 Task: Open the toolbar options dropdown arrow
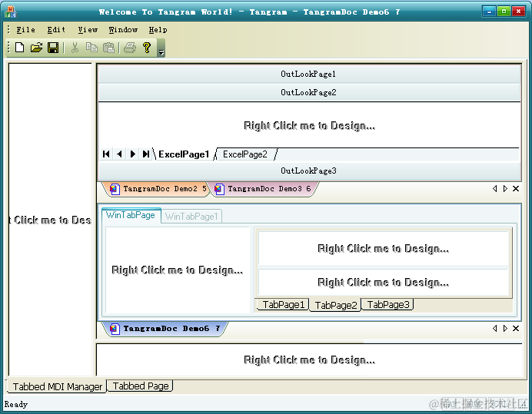click(x=161, y=48)
